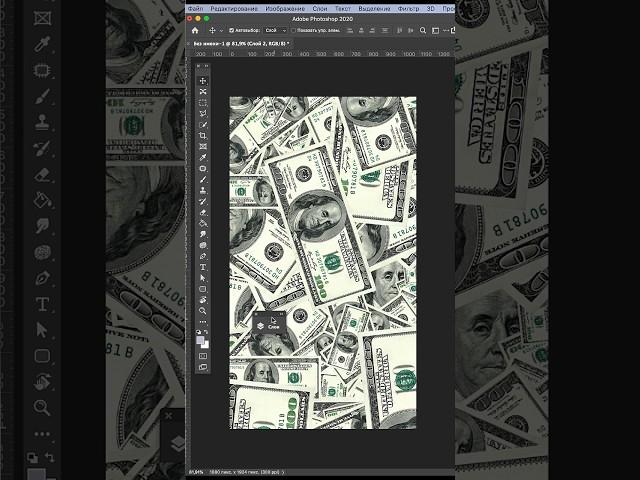Image resolution: width=640 pixels, height=480 pixels.
Task: Uncheck the Автовыбор checkbox
Action: (231, 31)
